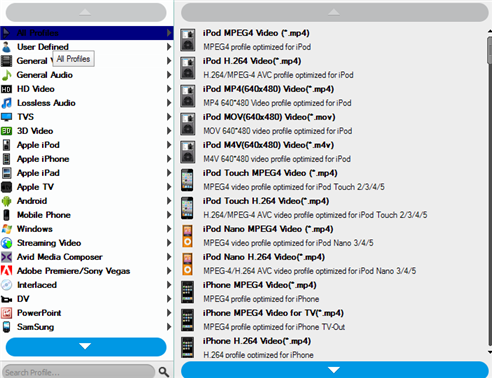Click the HD Video icon
Viewport: 492px width, 378px height.
[6, 89]
